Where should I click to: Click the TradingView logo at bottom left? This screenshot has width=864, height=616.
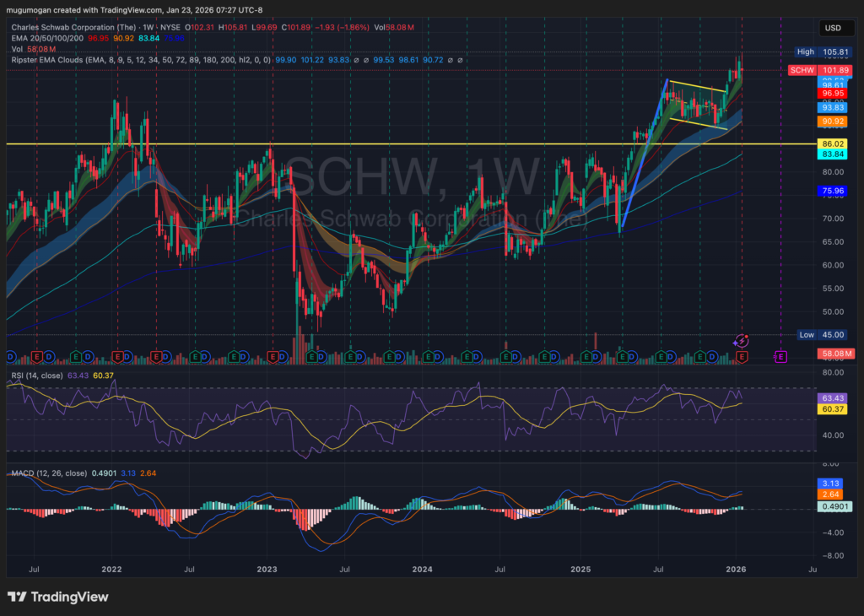pos(58,597)
